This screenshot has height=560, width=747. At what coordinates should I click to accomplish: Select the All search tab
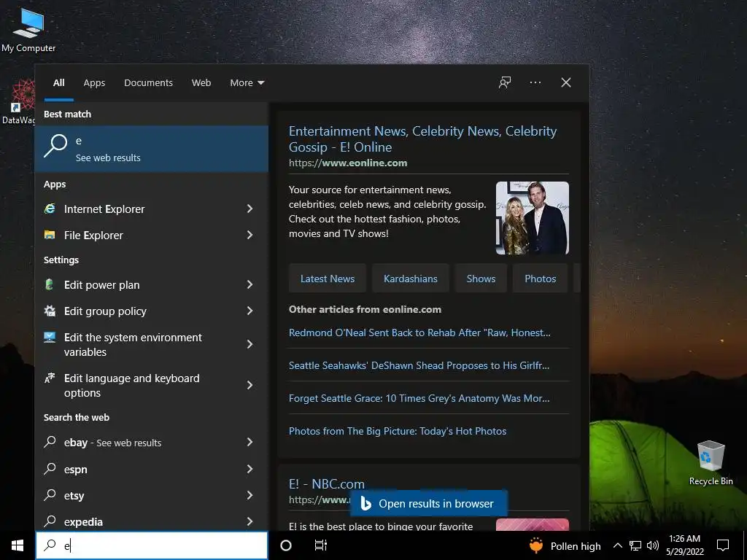59,83
